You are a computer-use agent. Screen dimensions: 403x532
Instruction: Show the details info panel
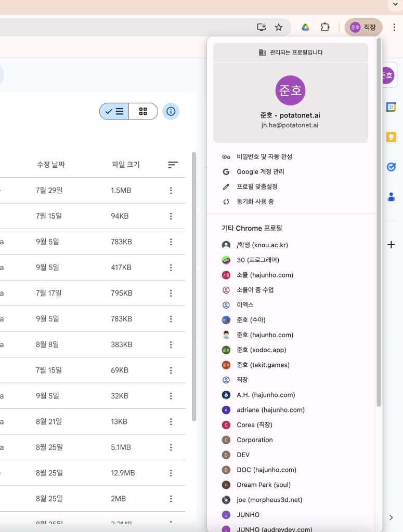pos(171,111)
